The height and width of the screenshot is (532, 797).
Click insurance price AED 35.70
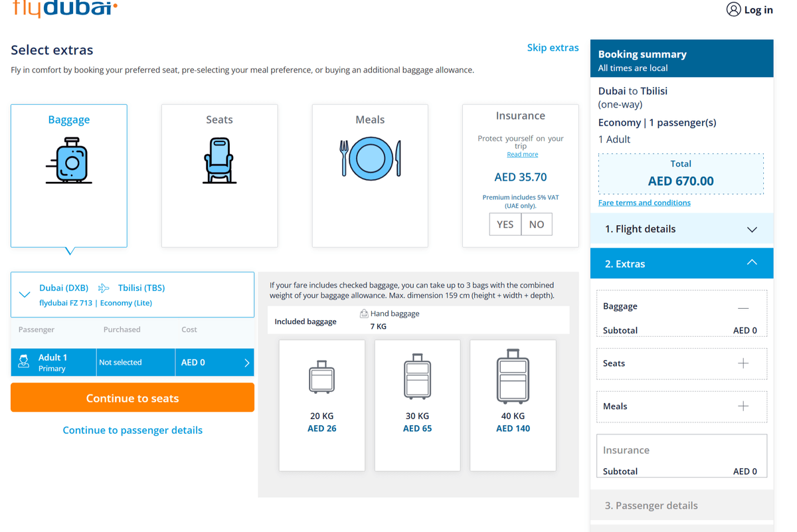pos(521,177)
